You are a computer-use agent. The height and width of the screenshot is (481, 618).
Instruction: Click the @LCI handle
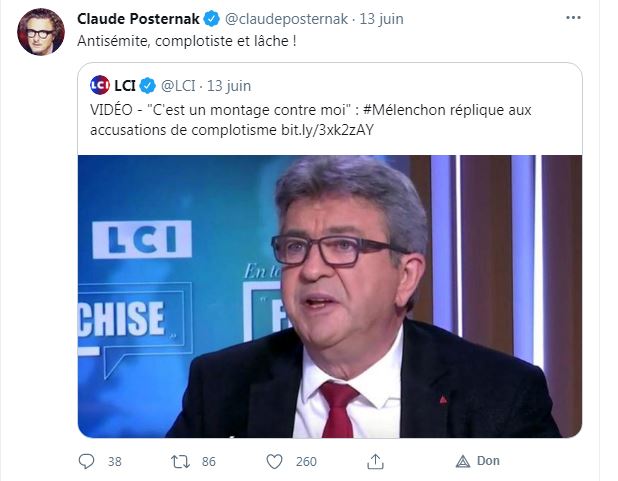(178, 86)
